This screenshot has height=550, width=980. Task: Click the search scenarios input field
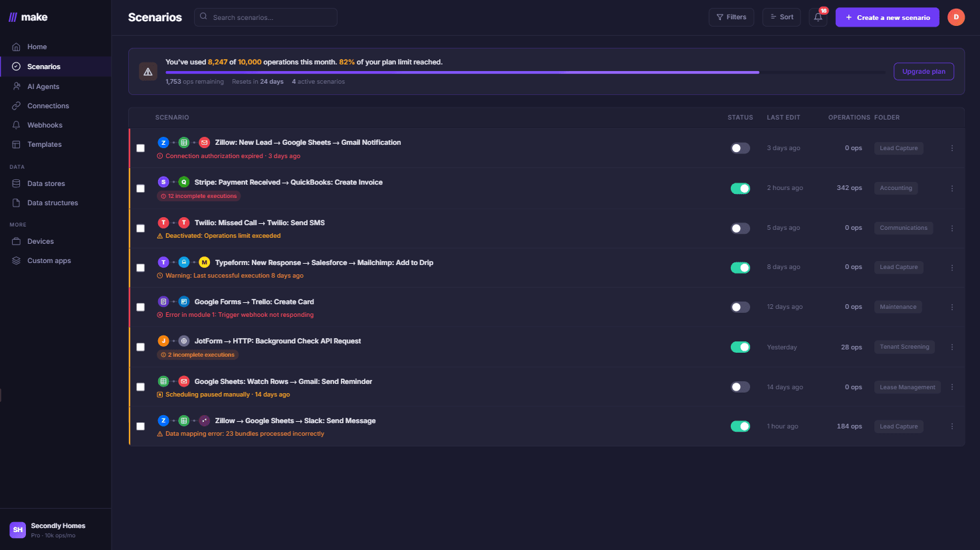coord(266,17)
